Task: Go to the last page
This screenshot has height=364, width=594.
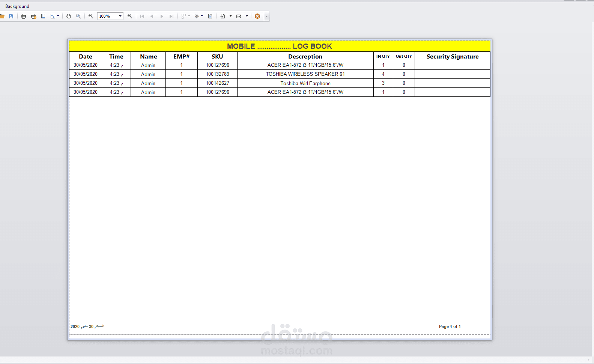Action: click(171, 16)
